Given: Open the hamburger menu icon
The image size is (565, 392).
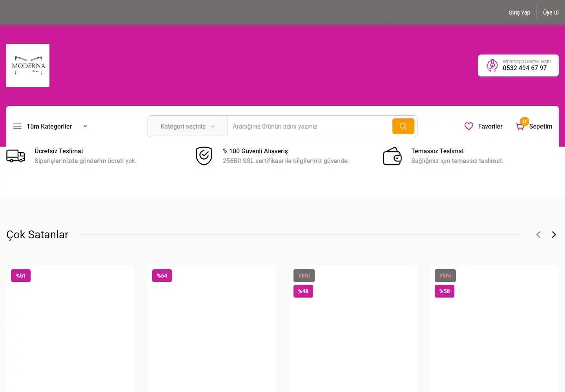Looking at the screenshot, I should click(x=17, y=126).
